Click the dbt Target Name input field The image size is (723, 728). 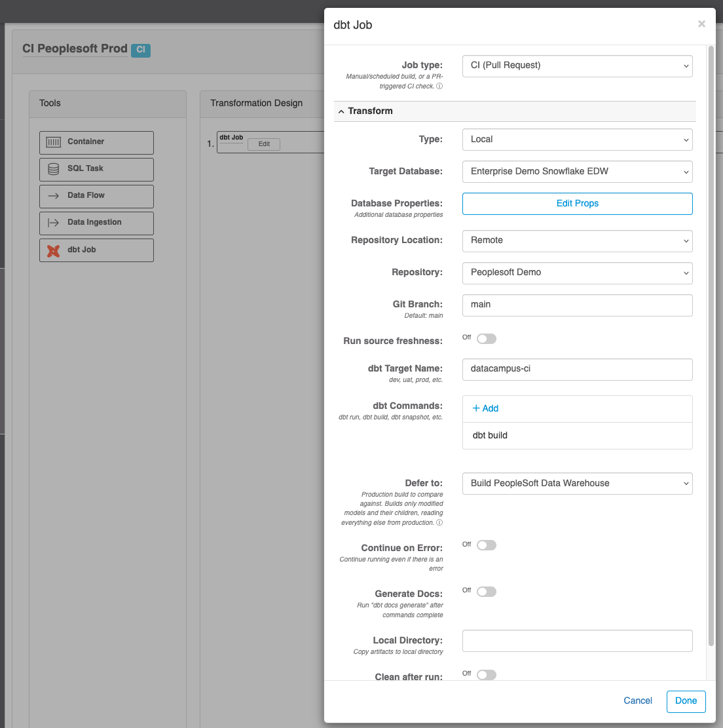(577, 369)
